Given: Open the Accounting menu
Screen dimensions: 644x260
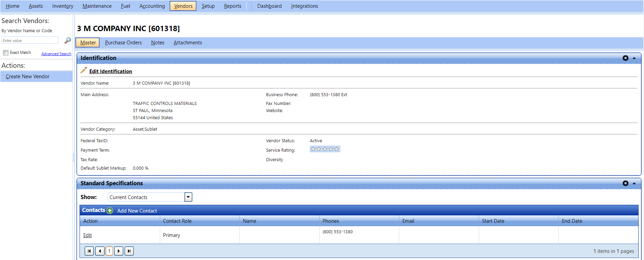Looking at the screenshot, I should coord(152,6).
